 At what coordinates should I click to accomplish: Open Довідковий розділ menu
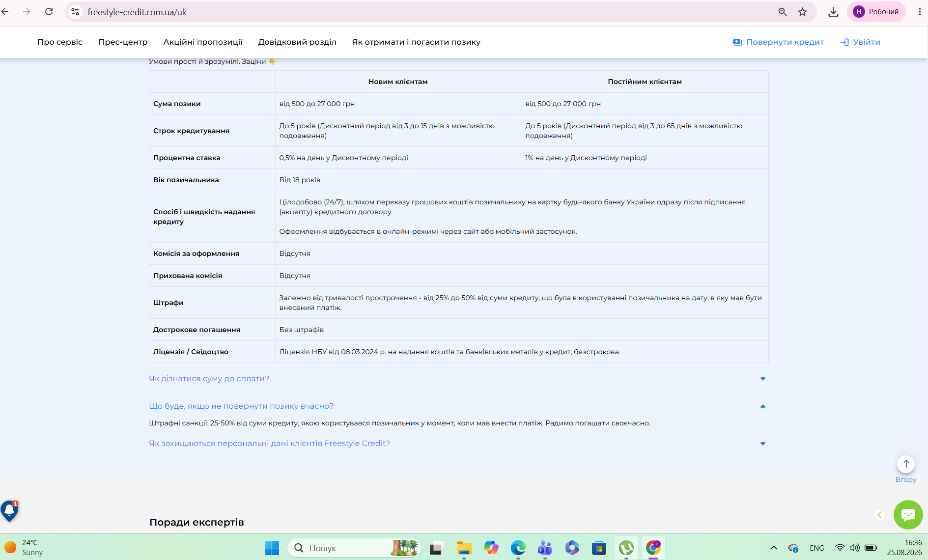pos(297,42)
